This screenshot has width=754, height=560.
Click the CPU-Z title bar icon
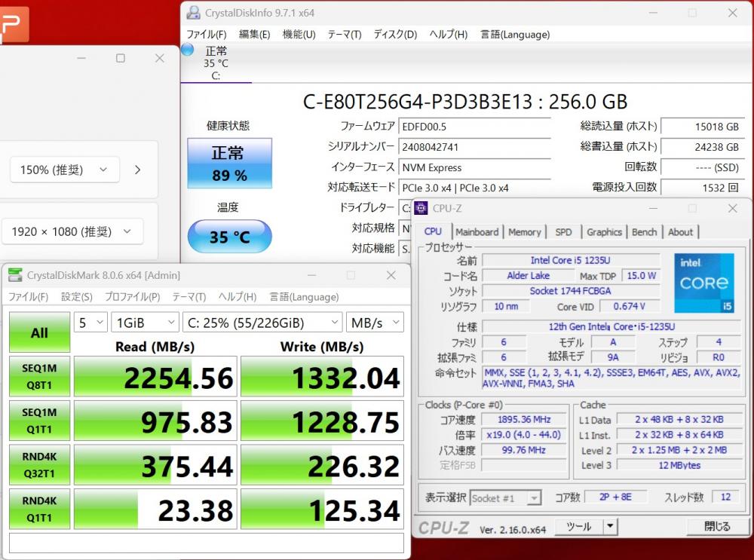tap(421, 208)
